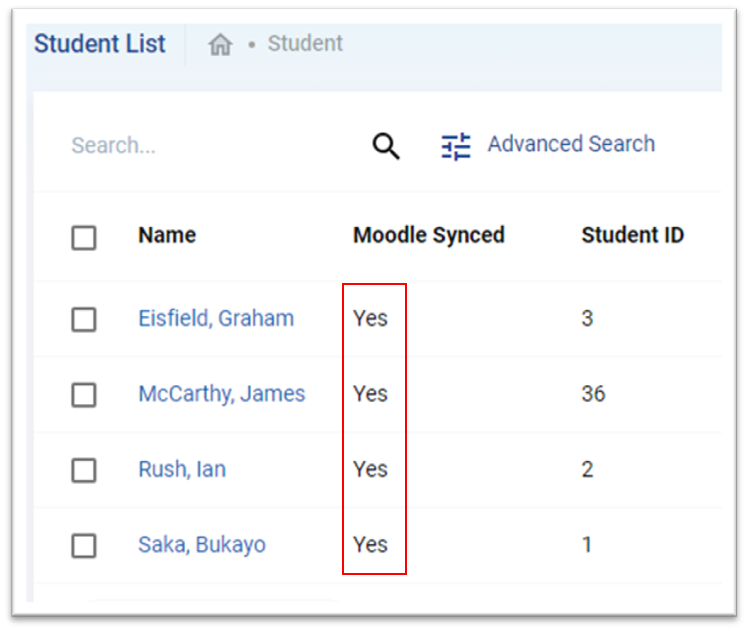This screenshot has height=631, width=748.
Task: Sort by Moodle Synced column header
Action: point(428,236)
